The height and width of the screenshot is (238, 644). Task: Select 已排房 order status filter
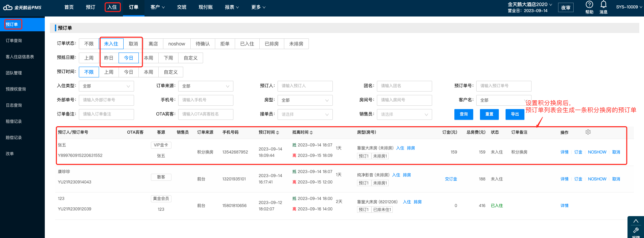pos(272,44)
